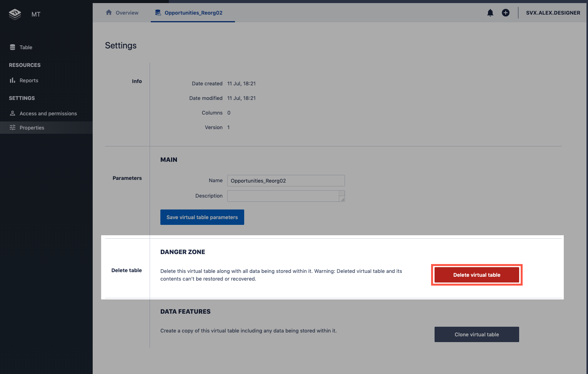
Task: Click the home icon beside Overview
Action: coord(109,13)
